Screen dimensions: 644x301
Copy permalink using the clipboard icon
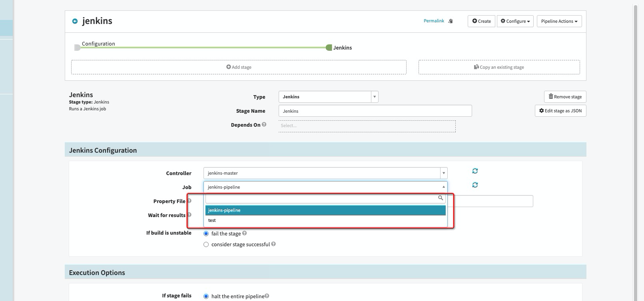tap(451, 21)
